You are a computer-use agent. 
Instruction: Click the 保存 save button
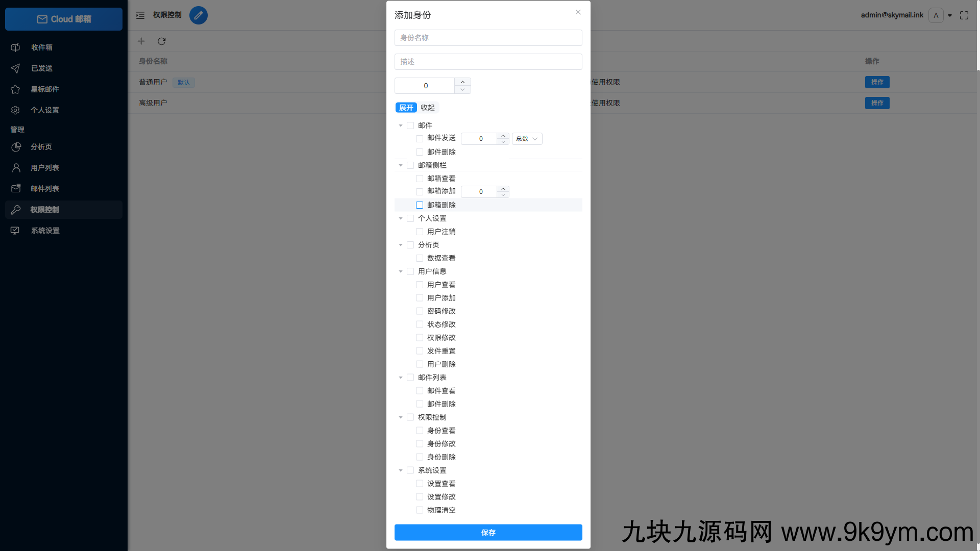click(x=488, y=532)
